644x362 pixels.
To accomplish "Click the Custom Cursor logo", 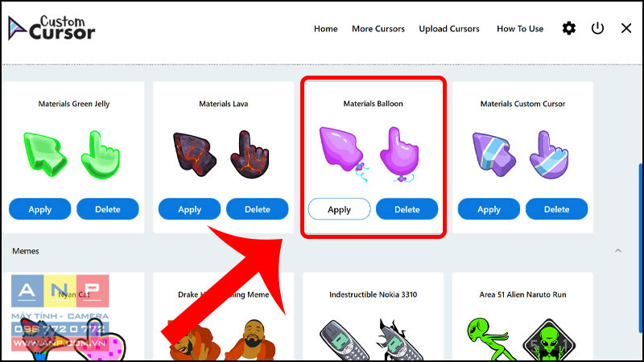I will coord(52,28).
